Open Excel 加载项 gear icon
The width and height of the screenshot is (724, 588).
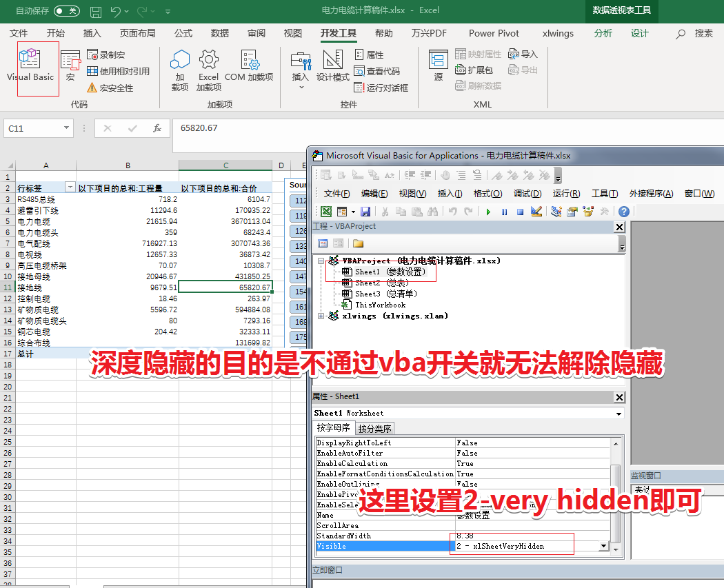click(209, 70)
